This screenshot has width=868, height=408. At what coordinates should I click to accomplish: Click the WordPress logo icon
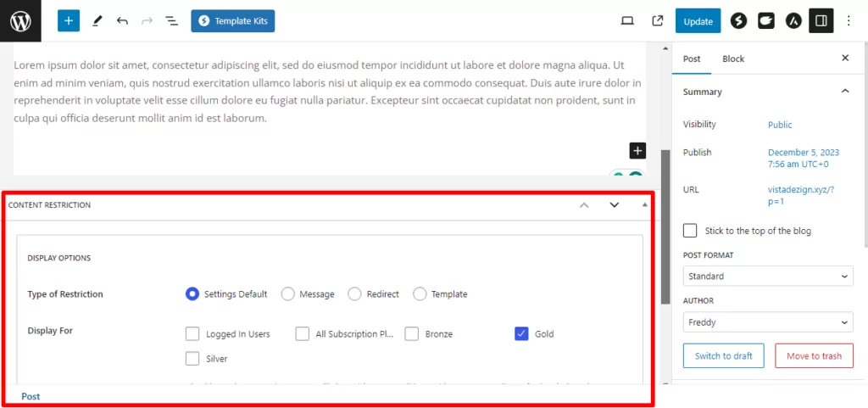(20, 20)
